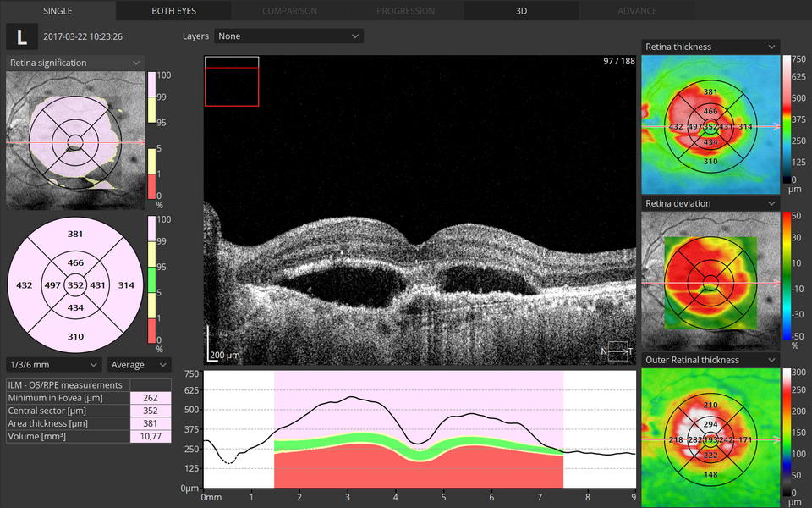Click the Retina deviation map image
Viewport: 812px width, 508px height.
[710, 282]
